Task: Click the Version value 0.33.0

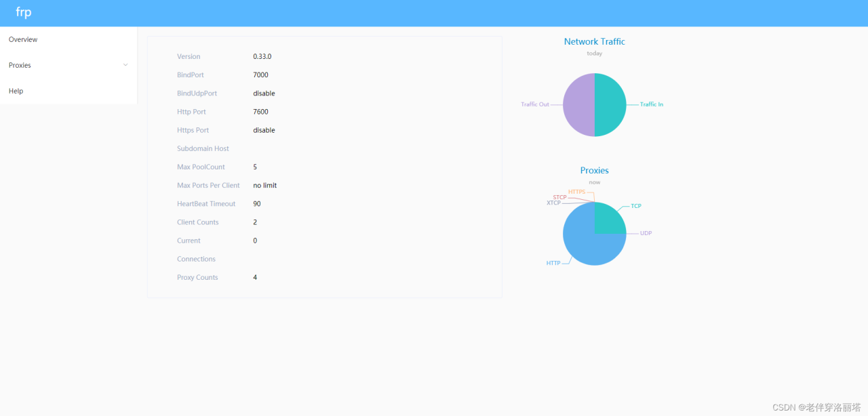Action: pos(262,56)
